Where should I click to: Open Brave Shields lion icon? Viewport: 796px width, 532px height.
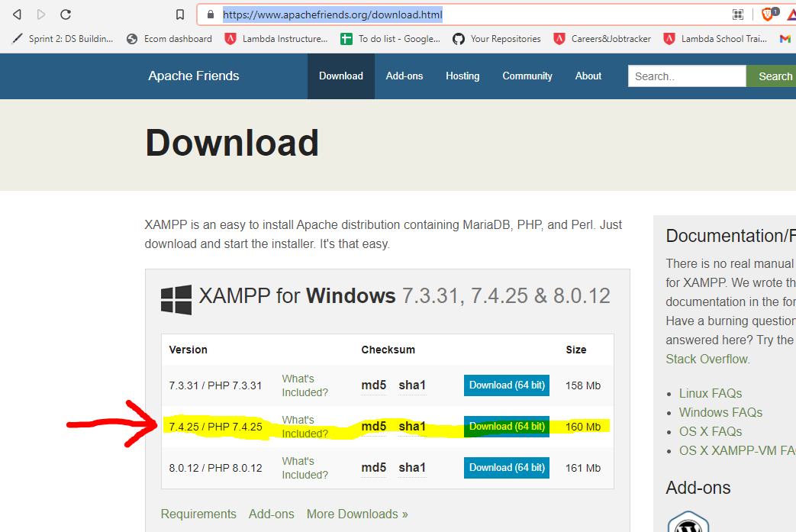[x=769, y=14]
